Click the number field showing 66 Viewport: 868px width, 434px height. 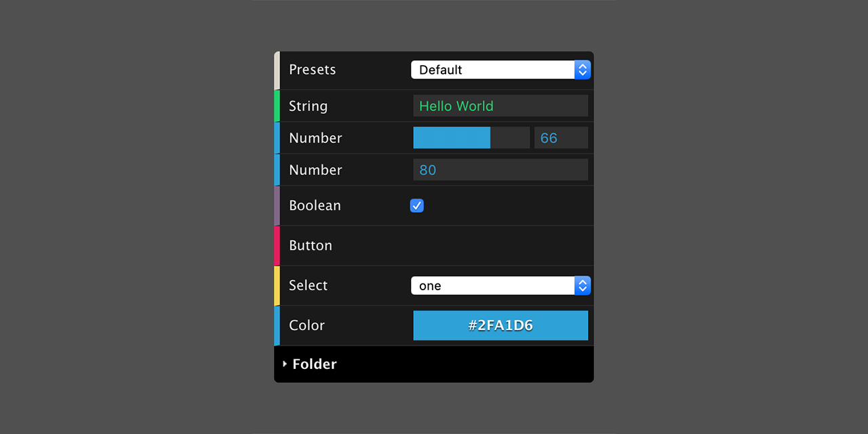561,138
